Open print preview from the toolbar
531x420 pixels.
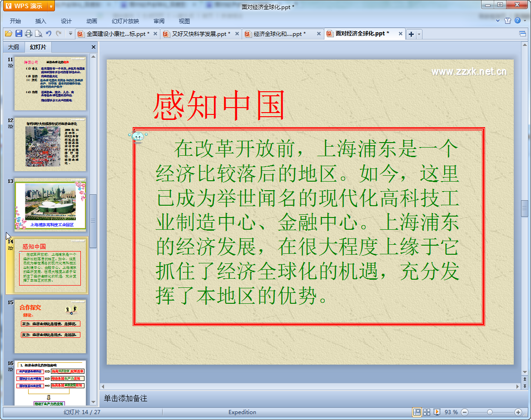tap(39, 34)
